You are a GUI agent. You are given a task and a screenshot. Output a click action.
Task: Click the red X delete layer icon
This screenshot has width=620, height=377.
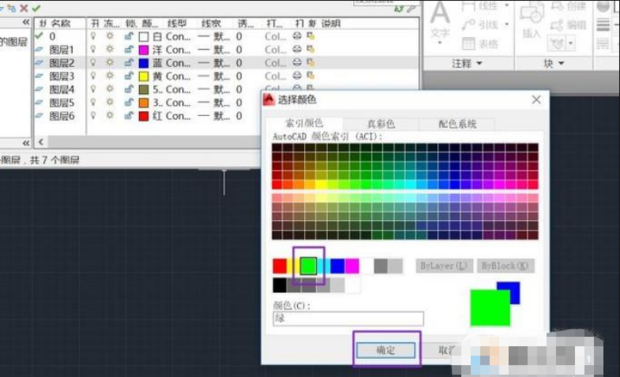24,8
